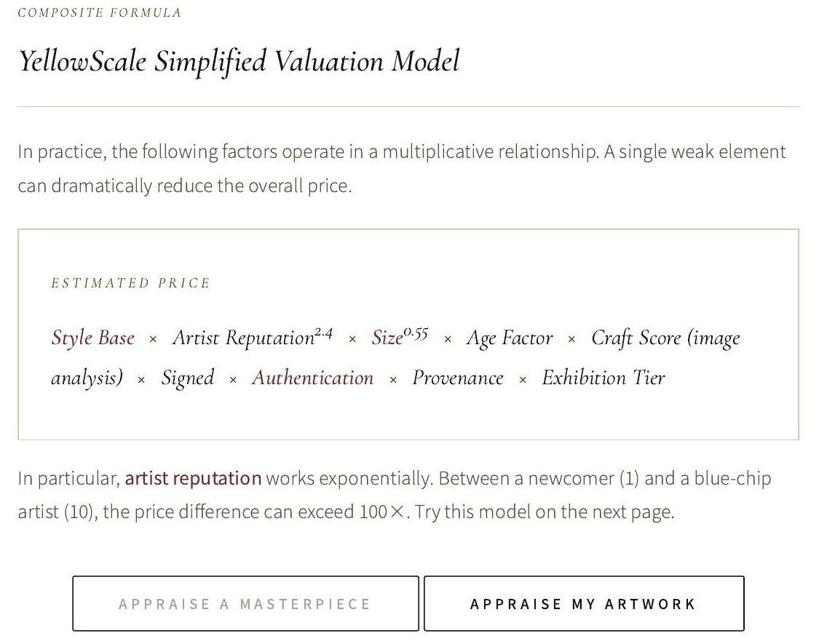Click the Provenance formula term
This screenshot has height=644, width=819.
click(x=458, y=378)
